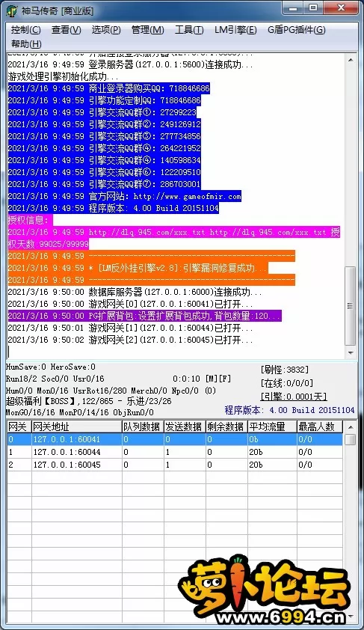Open the 帮助(H) menu
364x630 pixels.
pyautogui.click(x=26, y=44)
